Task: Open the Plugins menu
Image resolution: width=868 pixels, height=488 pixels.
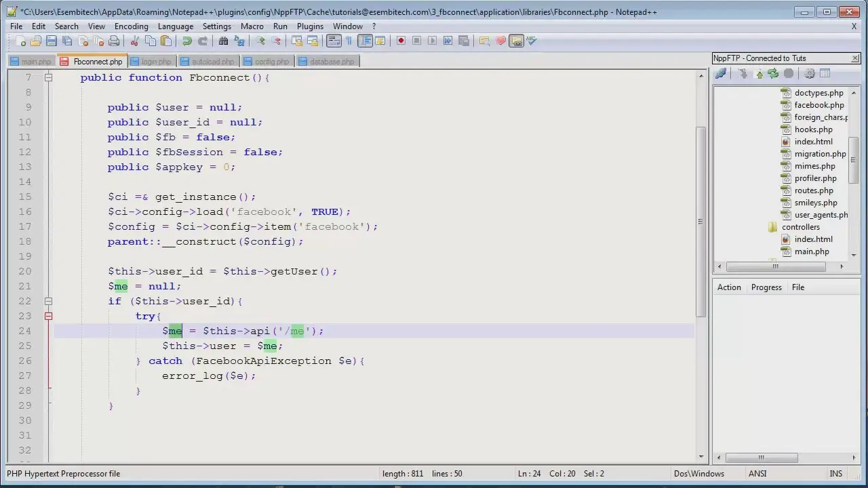Action: click(x=310, y=26)
